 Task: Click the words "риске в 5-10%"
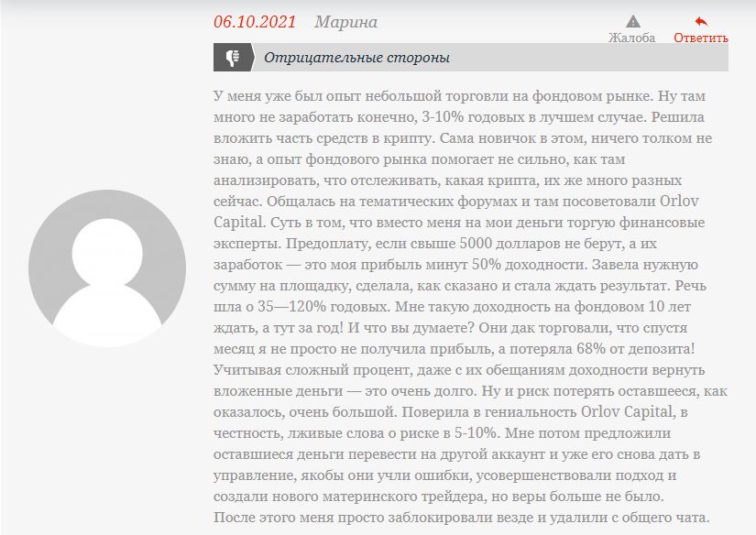coord(450,433)
